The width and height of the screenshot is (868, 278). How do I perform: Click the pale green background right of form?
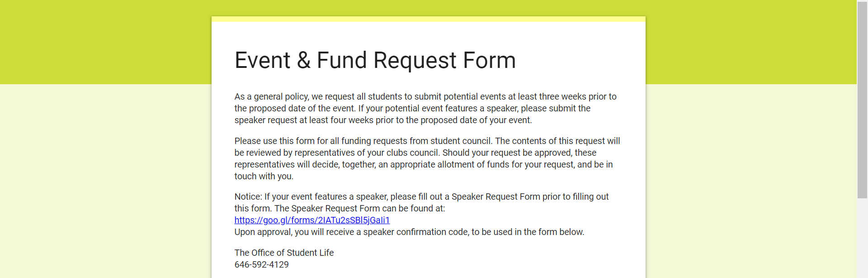coord(751,181)
